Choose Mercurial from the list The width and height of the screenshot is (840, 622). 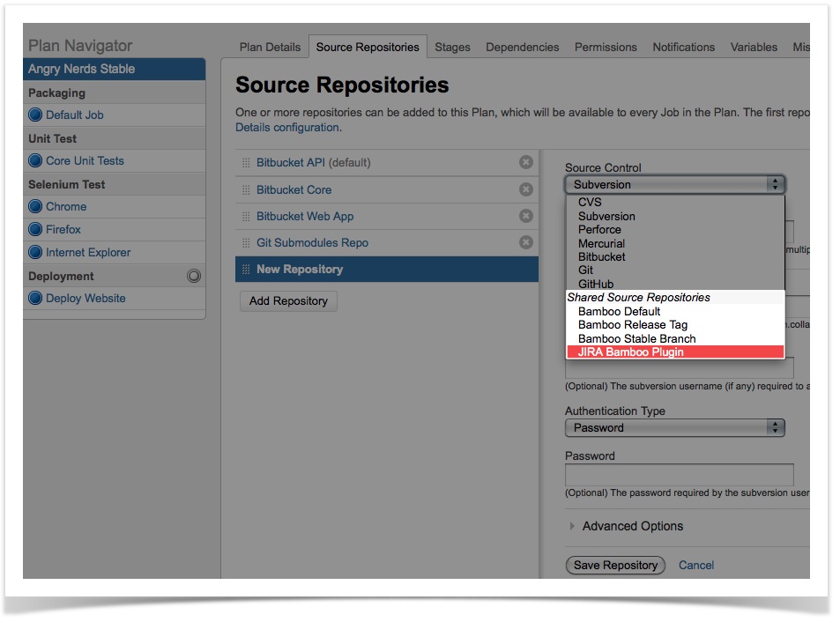(x=601, y=243)
